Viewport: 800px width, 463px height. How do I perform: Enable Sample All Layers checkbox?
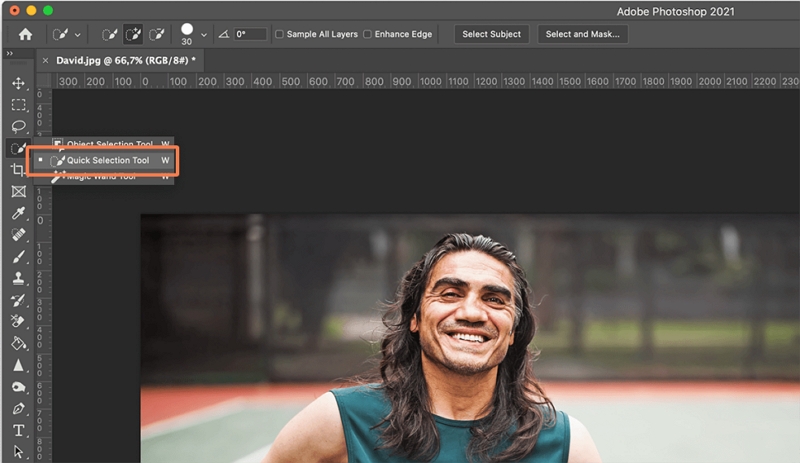279,34
